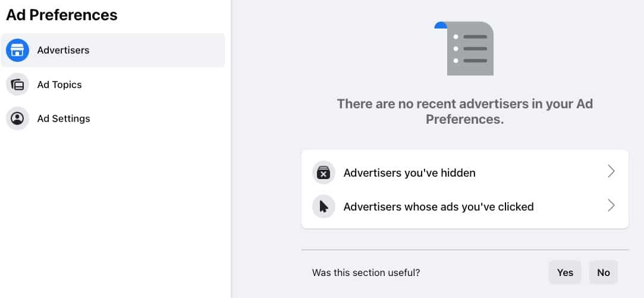Open Advertisers whose ads you've clicked text
Screen dimensions: 644x298
[x=439, y=207]
